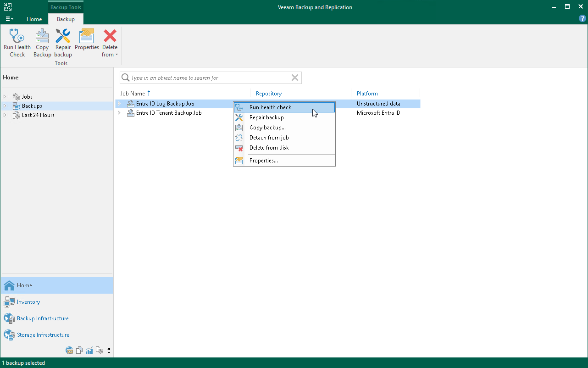Screen dimensions: 588x368
Task: Open the main hamburger menu
Action: pyautogui.click(x=9, y=19)
